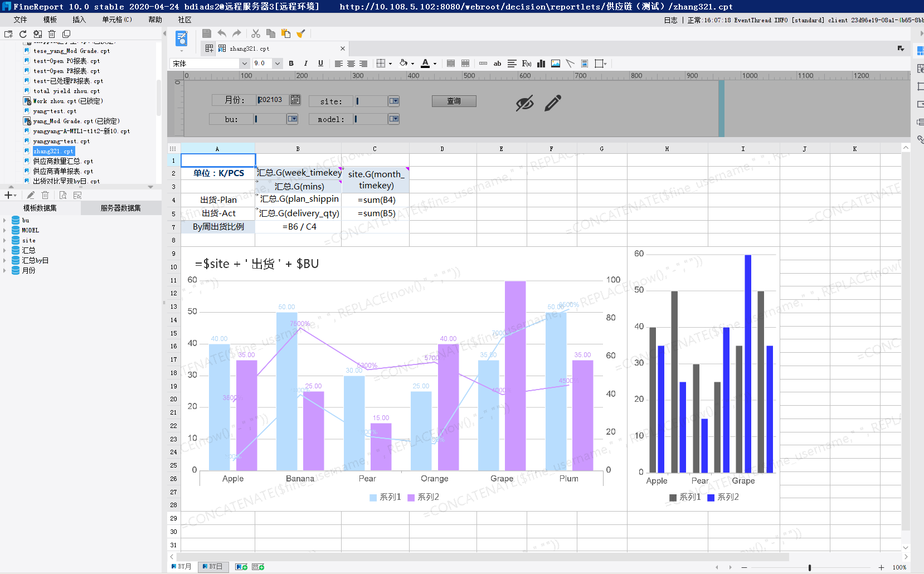Click the 月份 input field
This screenshot has width=924, height=574.
pyautogui.click(x=273, y=100)
